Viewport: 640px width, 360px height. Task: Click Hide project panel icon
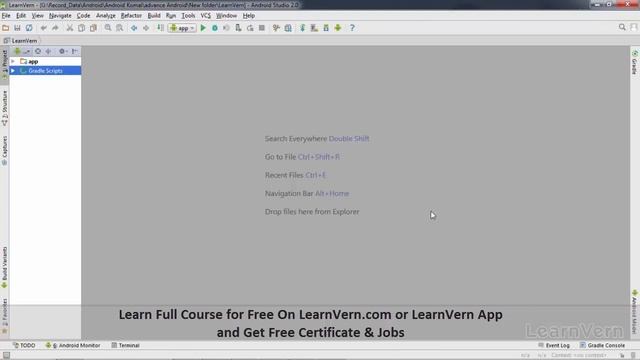pyautogui.click(x=75, y=51)
